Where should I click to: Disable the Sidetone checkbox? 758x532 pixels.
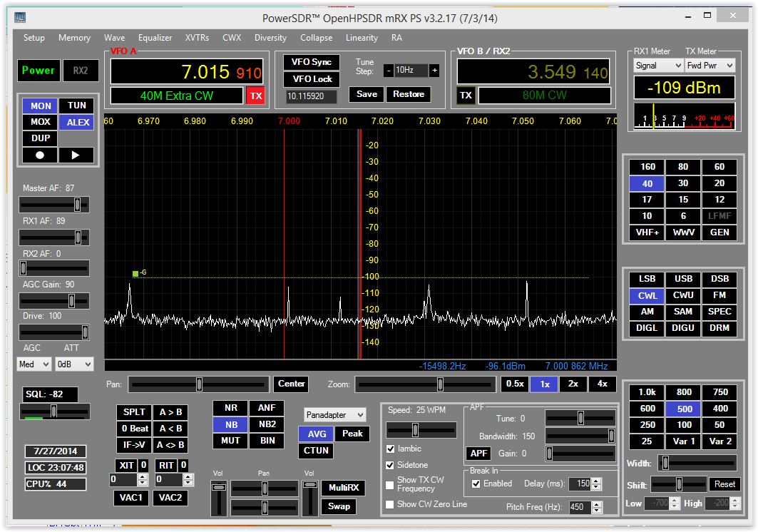coord(390,465)
